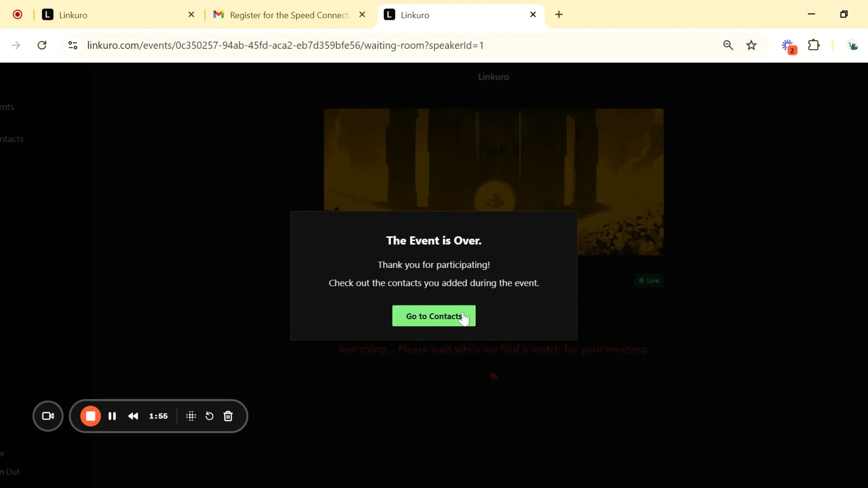
Task: Close the Gmail Register tab
Action: pos(362,14)
